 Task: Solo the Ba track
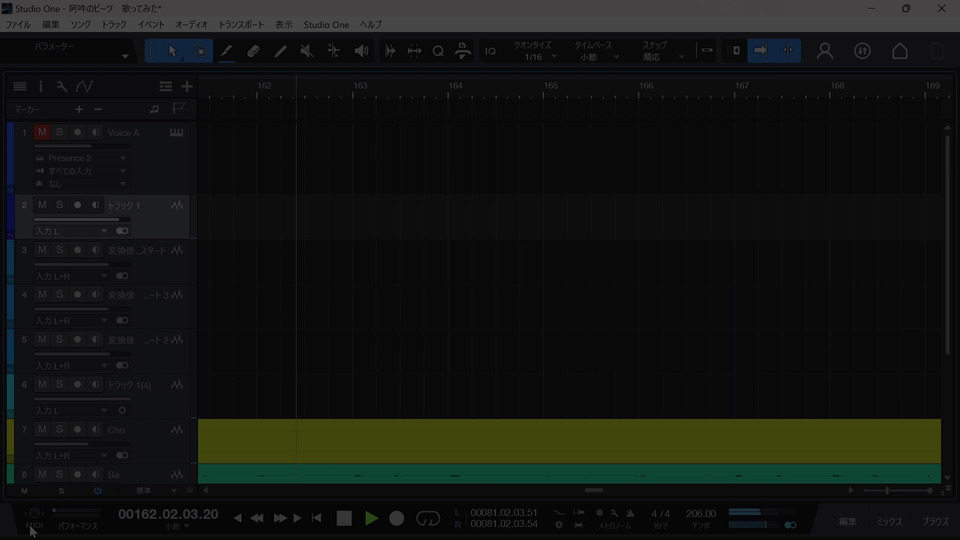(59, 474)
